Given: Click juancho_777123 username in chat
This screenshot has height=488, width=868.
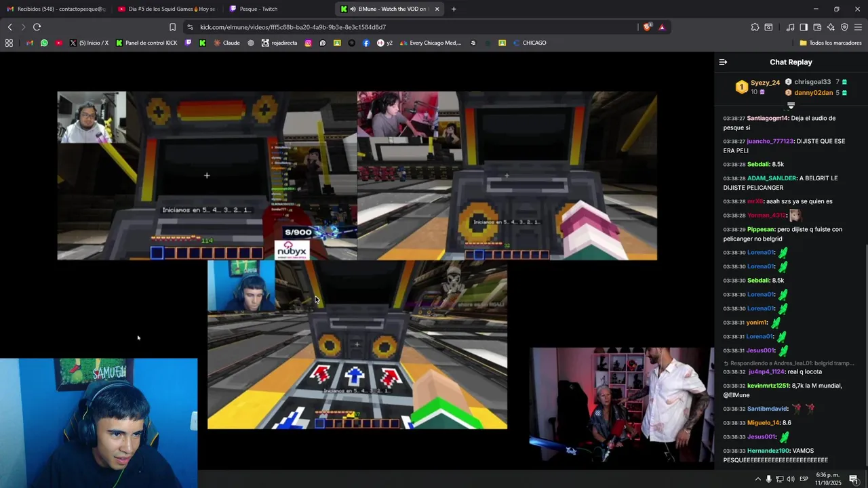Looking at the screenshot, I should coord(770,141).
